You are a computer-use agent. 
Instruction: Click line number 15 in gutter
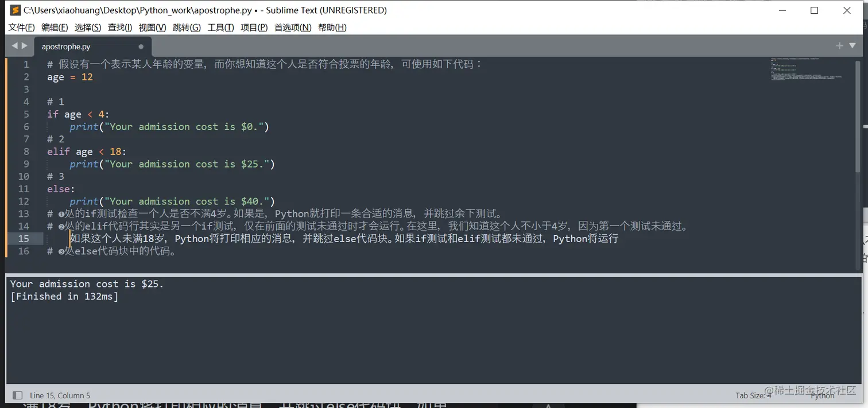pyautogui.click(x=24, y=239)
